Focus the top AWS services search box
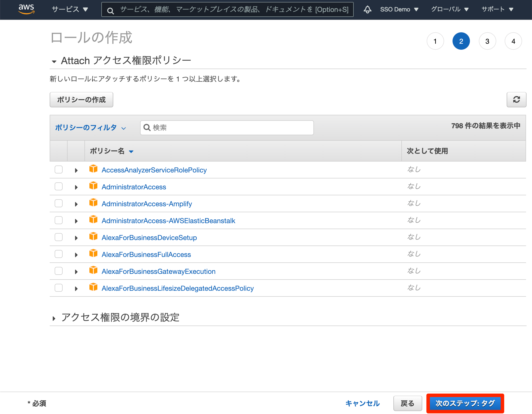Screen dimensions: 532x414 pyautogui.click(x=227, y=9)
